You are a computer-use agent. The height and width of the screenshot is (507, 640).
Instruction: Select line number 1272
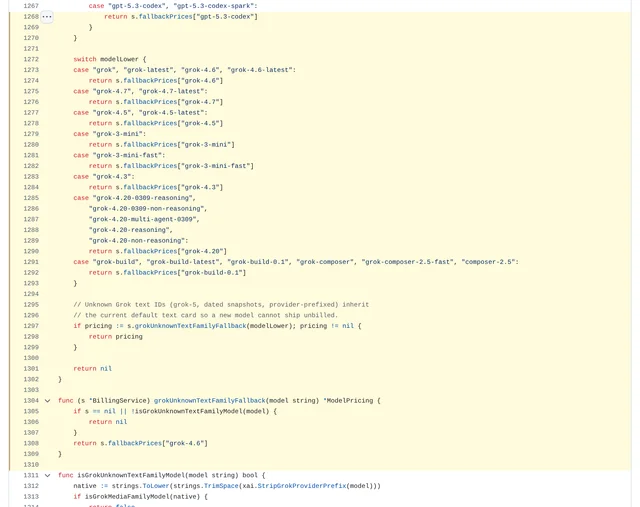click(31, 59)
